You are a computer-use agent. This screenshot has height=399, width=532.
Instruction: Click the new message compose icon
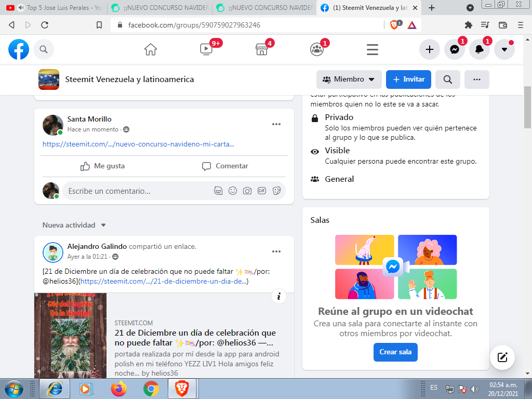tap(502, 357)
